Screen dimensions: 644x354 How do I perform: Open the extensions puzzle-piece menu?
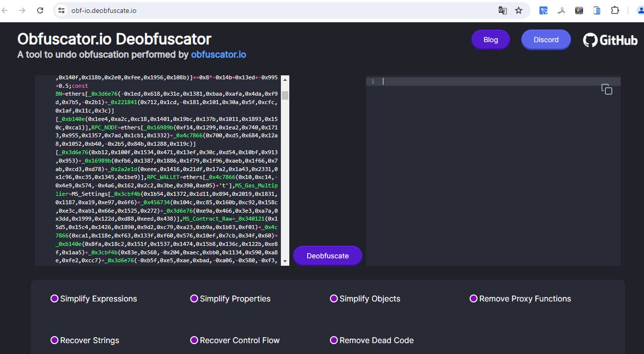615,10
